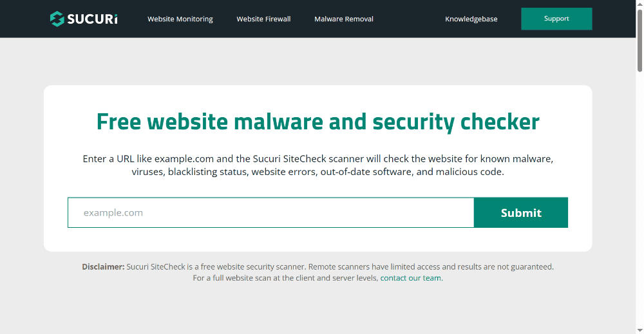Select Malware Removal in the navigation
This screenshot has height=334, width=644.
tap(344, 19)
